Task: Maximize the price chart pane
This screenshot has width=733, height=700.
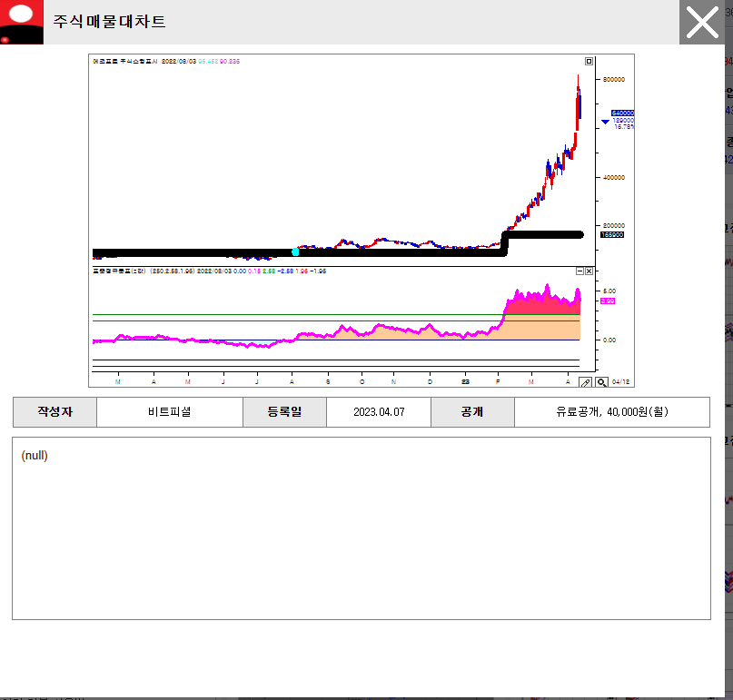Action: coord(589,62)
